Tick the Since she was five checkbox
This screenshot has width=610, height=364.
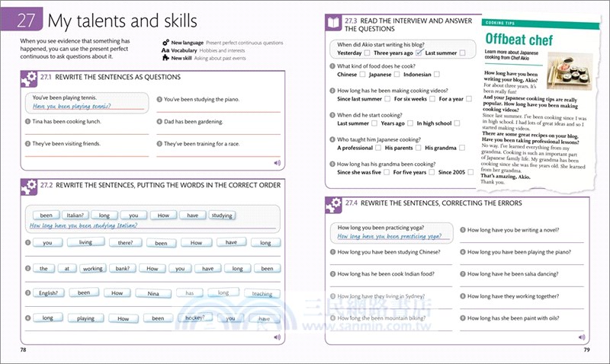click(x=387, y=172)
